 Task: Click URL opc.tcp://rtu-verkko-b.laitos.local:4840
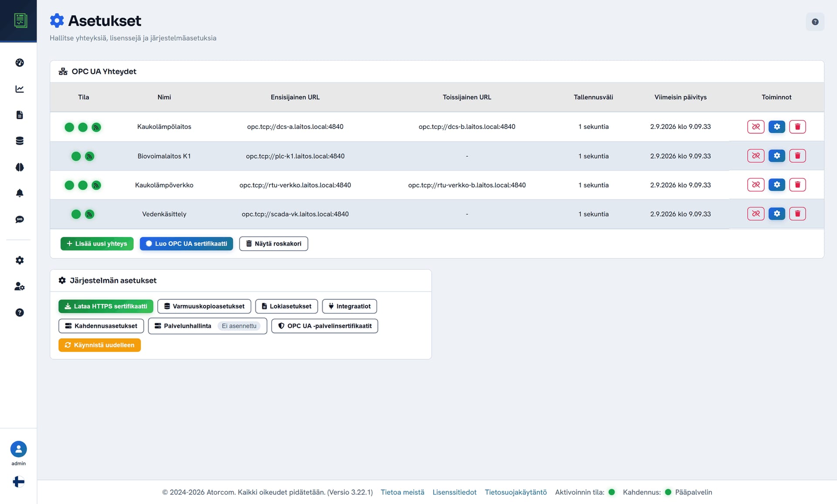[467, 185]
